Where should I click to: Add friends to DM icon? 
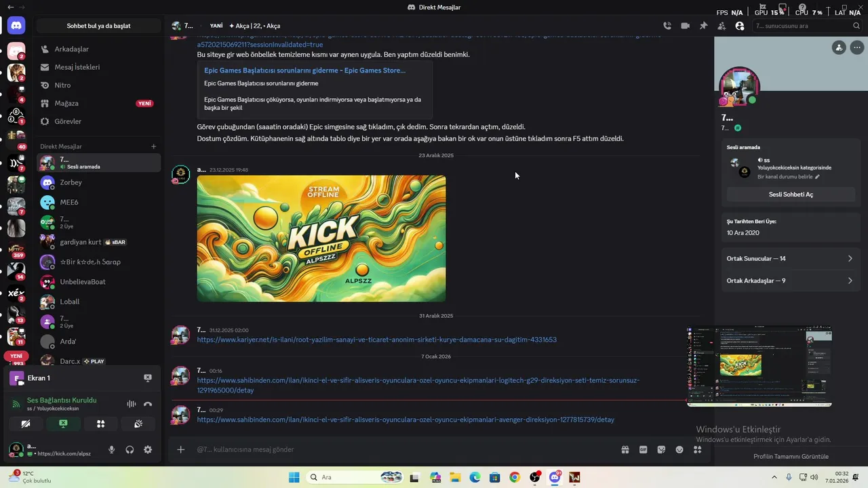[722, 26]
